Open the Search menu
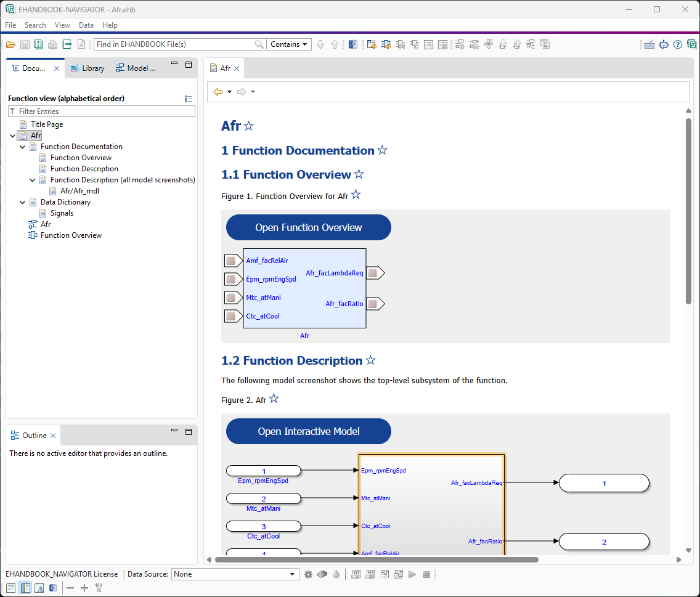 point(35,25)
